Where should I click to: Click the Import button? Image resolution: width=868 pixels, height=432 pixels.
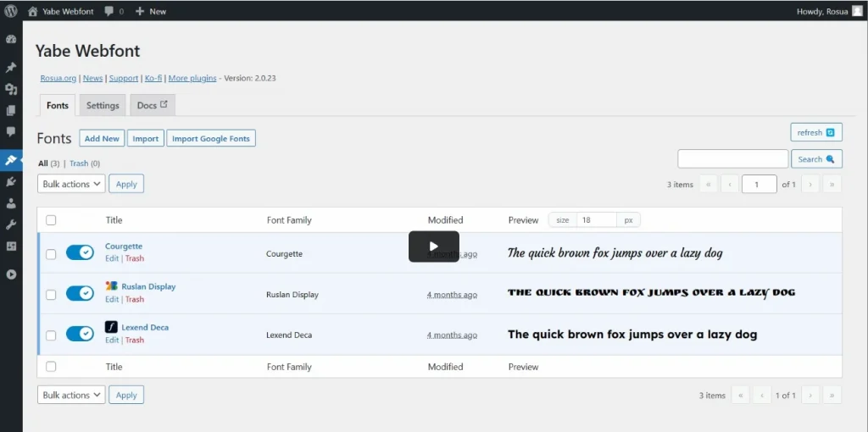click(146, 138)
